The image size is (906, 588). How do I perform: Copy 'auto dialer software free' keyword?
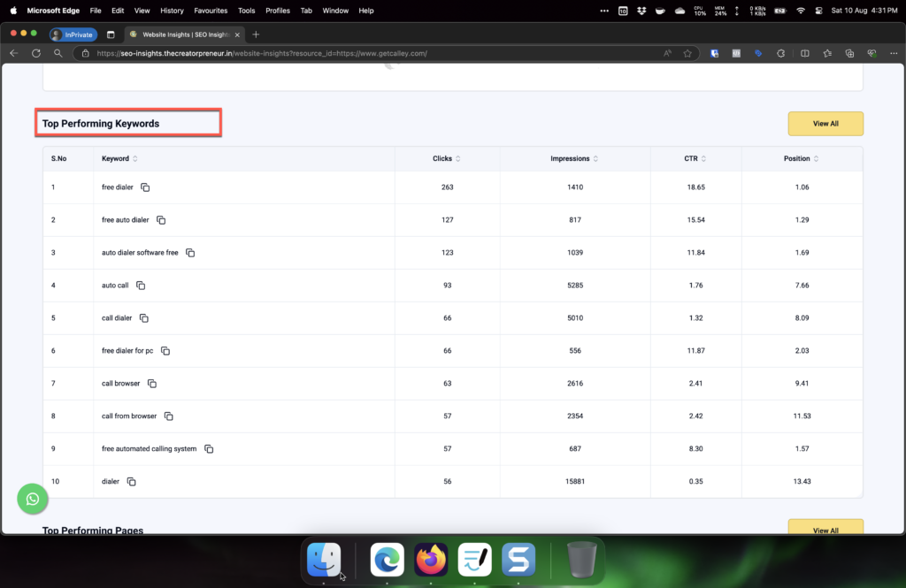tap(190, 252)
